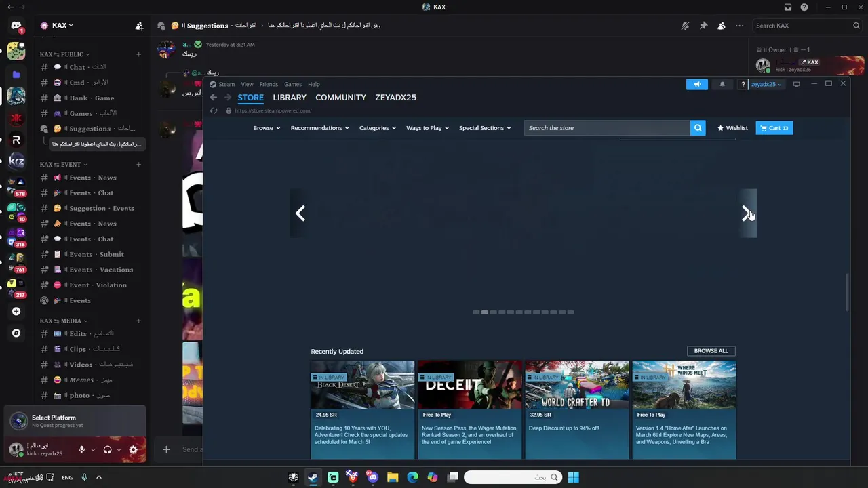Image resolution: width=868 pixels, height=488 pixels.
Task: Reload the Steam store page
Action: point(214,110)
